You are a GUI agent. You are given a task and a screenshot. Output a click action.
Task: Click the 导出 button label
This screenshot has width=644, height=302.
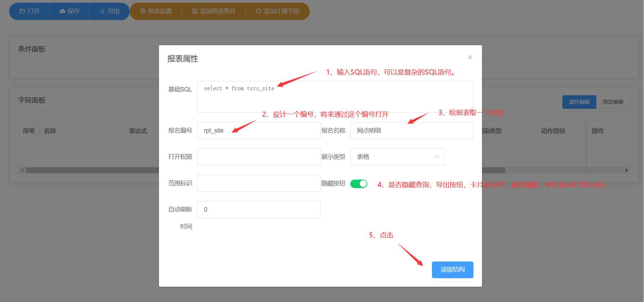click(x=113, y=11)
